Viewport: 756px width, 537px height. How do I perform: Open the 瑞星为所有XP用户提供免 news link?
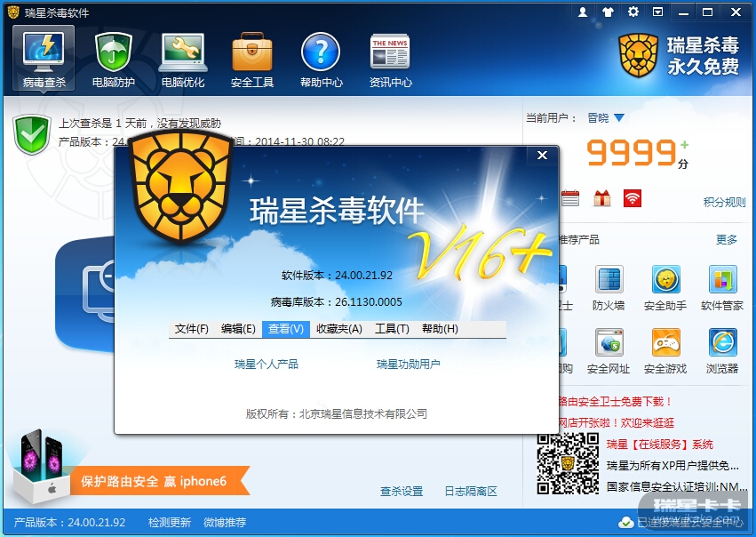[672, 465]
